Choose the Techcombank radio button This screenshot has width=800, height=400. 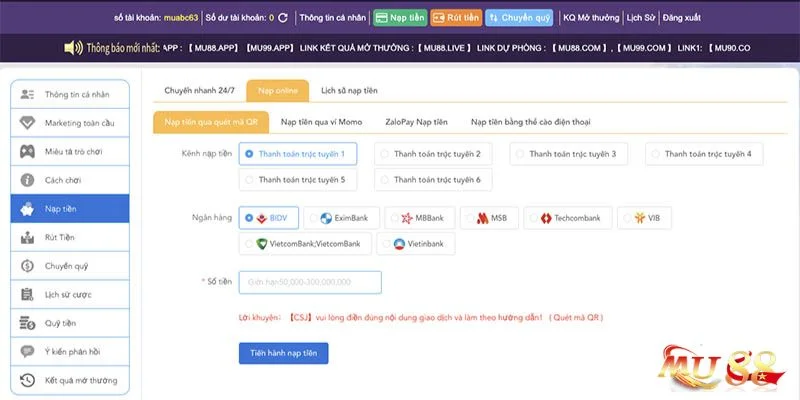(x=534, y=218)
